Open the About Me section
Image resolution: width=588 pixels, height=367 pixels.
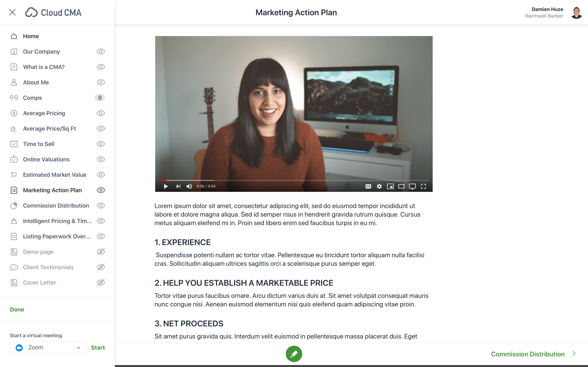coord(36,82)
